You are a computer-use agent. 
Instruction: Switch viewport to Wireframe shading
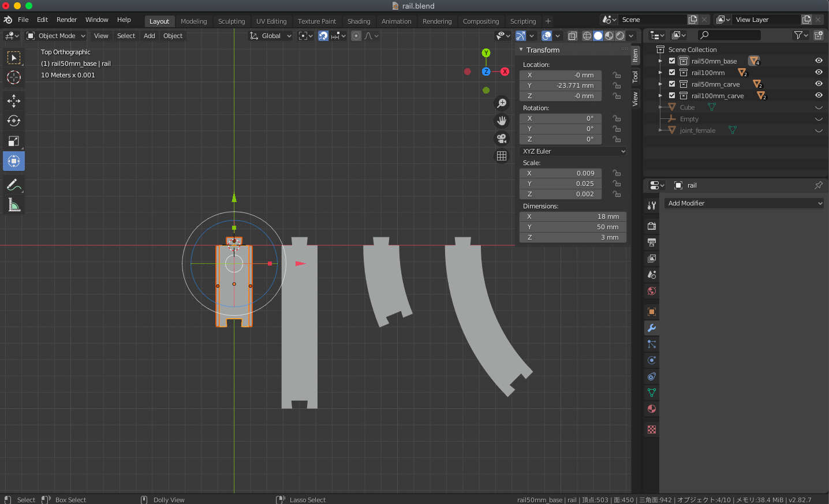(x=587, y=35)
